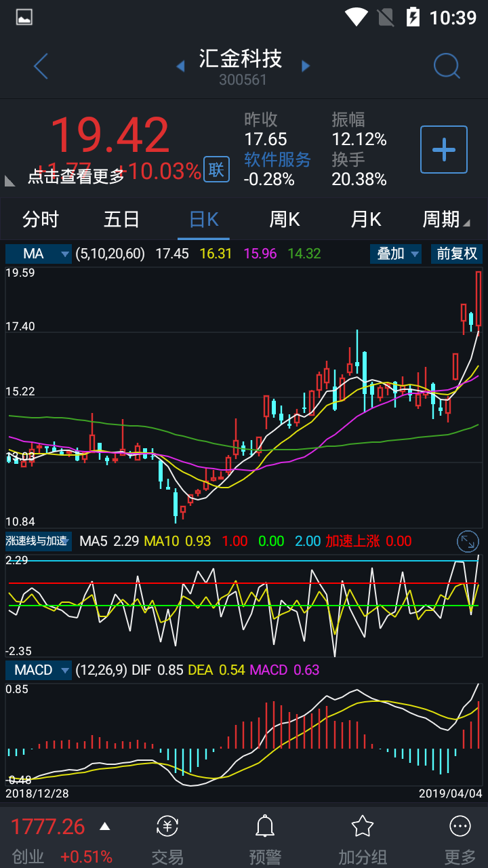The image size is (488, 868).
Task: Tap 昨收 17.65 value
Action: 265,139
